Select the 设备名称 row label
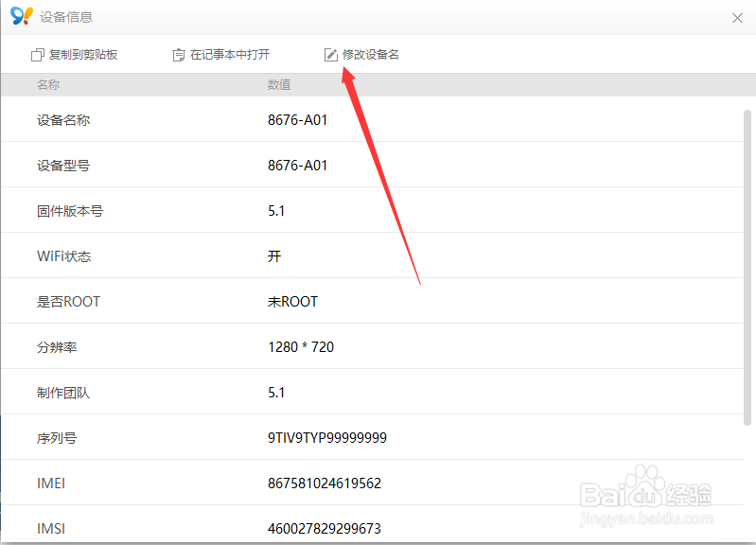This screenshot has width=756, height=545. click(63, 120)
